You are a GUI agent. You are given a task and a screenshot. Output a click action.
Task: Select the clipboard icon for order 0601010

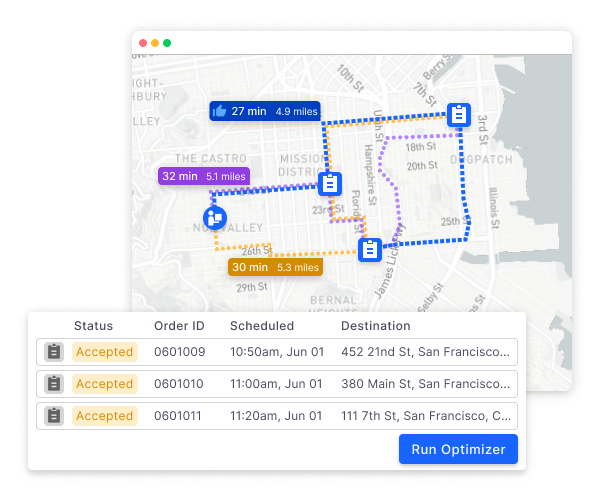54,384
